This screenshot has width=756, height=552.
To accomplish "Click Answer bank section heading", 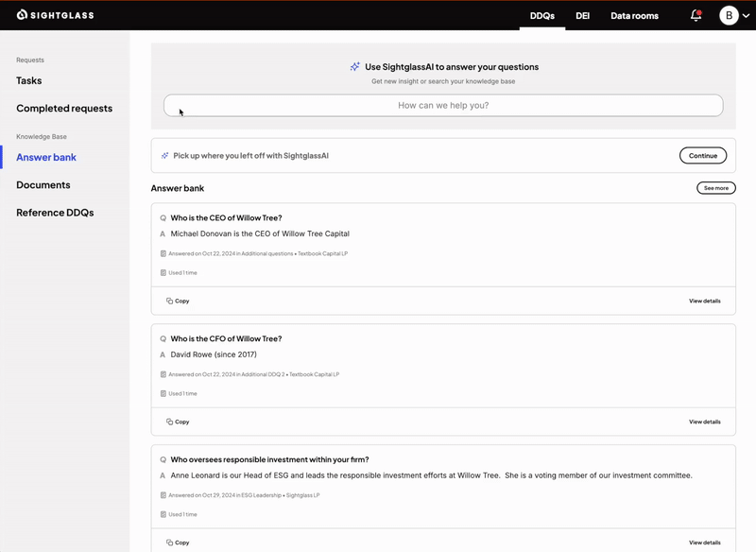I will pos(178,188).
